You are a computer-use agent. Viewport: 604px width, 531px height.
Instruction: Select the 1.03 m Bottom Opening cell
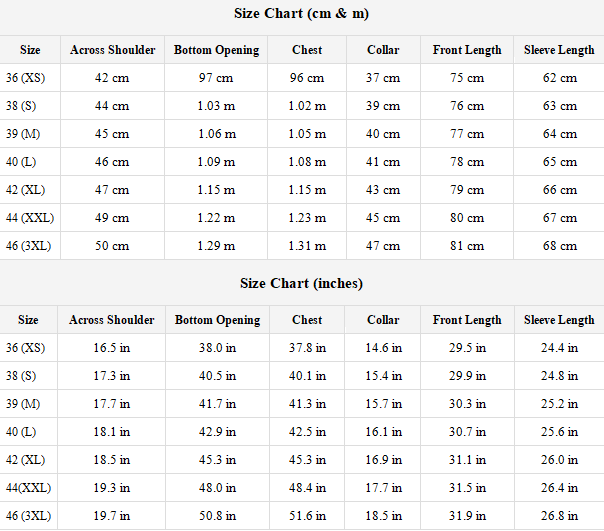pyautogui.click(x=216, y=106)
